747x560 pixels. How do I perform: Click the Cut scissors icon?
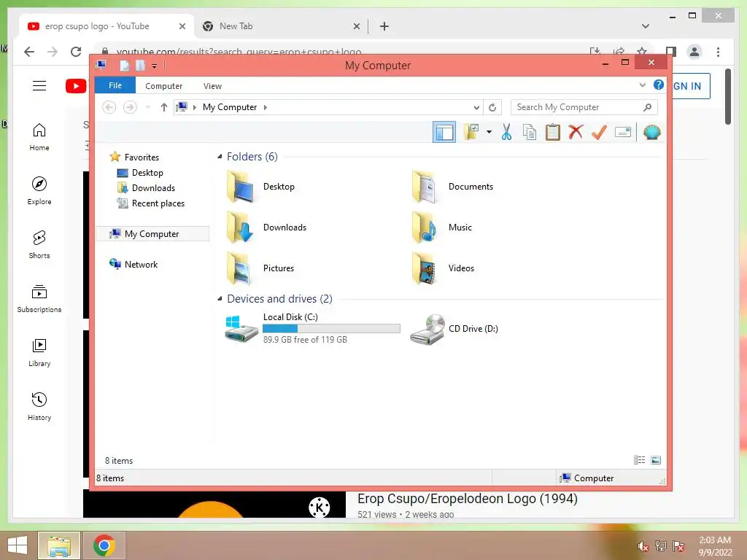pos(506,132)
